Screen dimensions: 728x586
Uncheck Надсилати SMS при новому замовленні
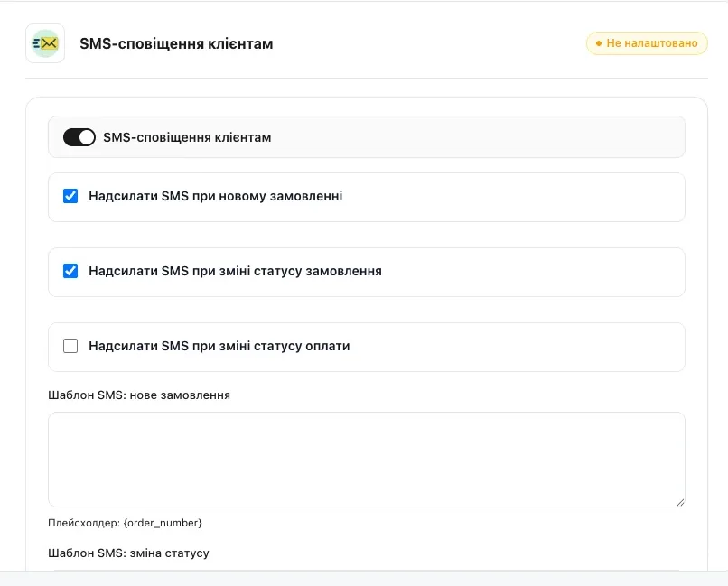(x=70, y=196)
